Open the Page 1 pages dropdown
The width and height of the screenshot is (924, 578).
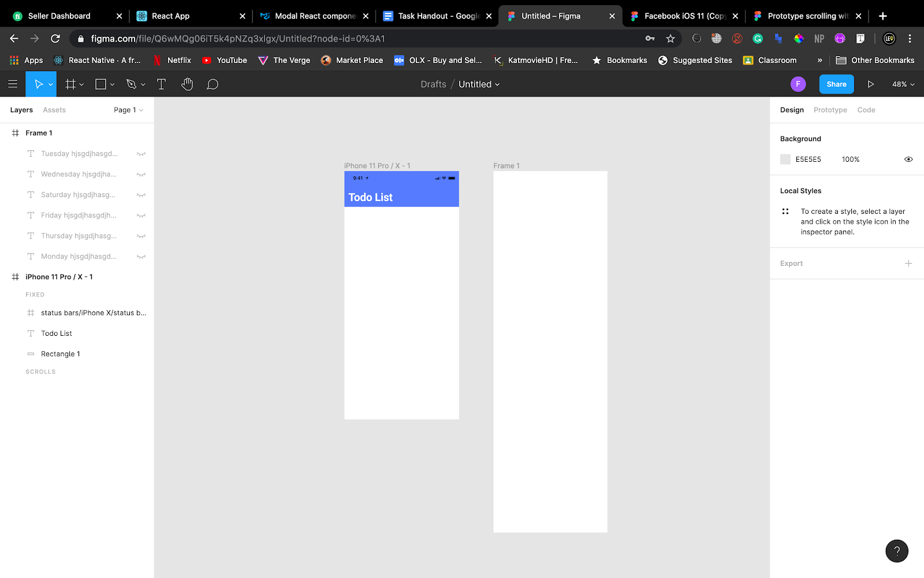tap(128, 110)
